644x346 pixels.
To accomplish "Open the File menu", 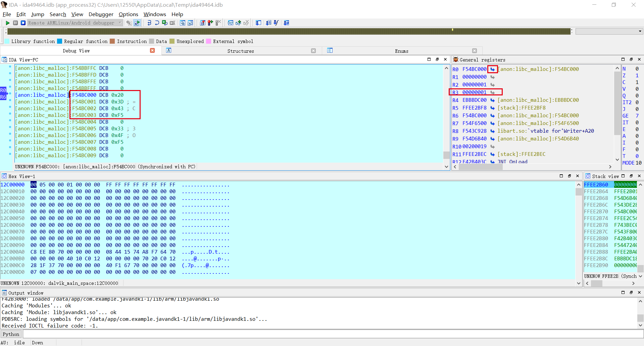I will (7, 14).
